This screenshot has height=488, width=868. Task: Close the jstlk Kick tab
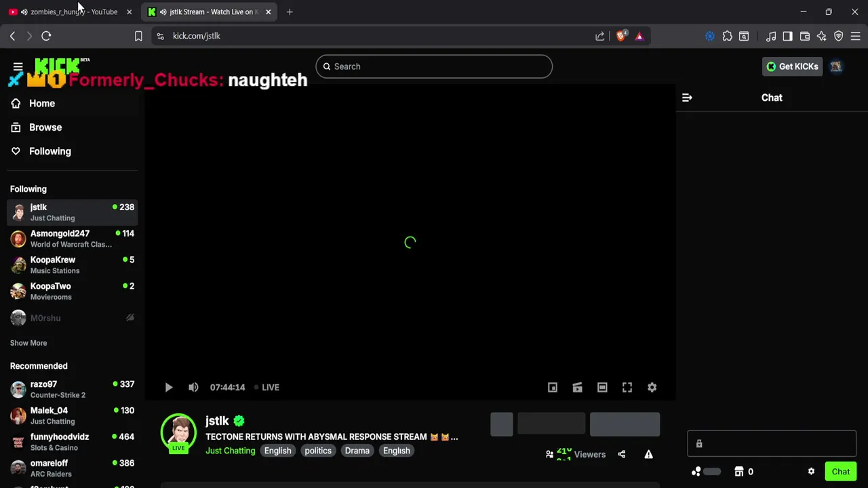(268, 12)
